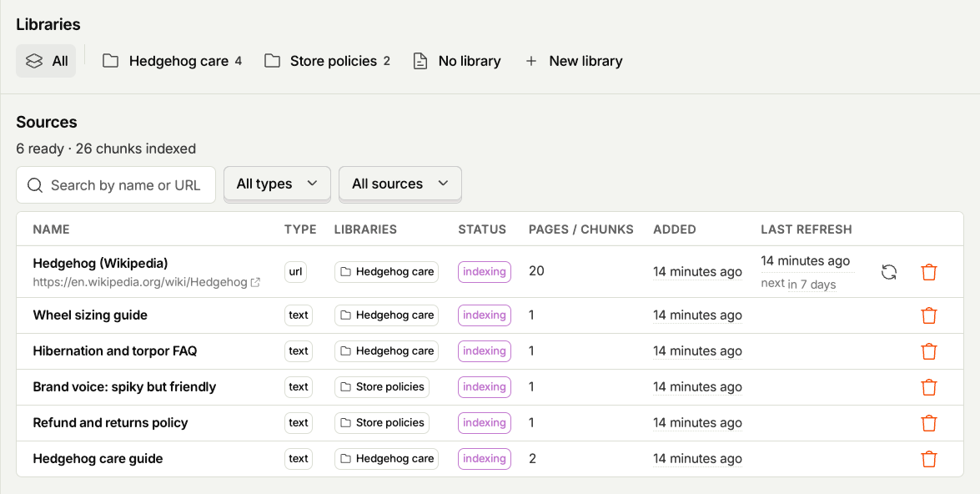This screenshot has height=494, width=980.
Task: Delete the Wheel sizing guide source
Action: pyautogui.click(x=929, y=315)
